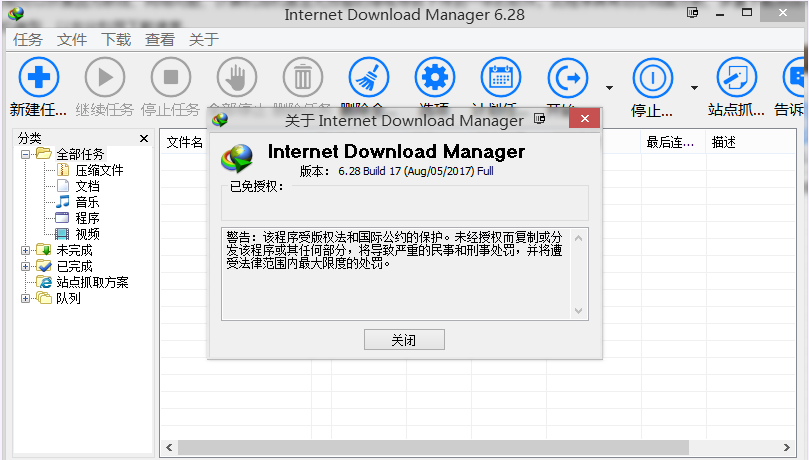
Task: Click the film icon beside 视频
Action: point(62,234)
